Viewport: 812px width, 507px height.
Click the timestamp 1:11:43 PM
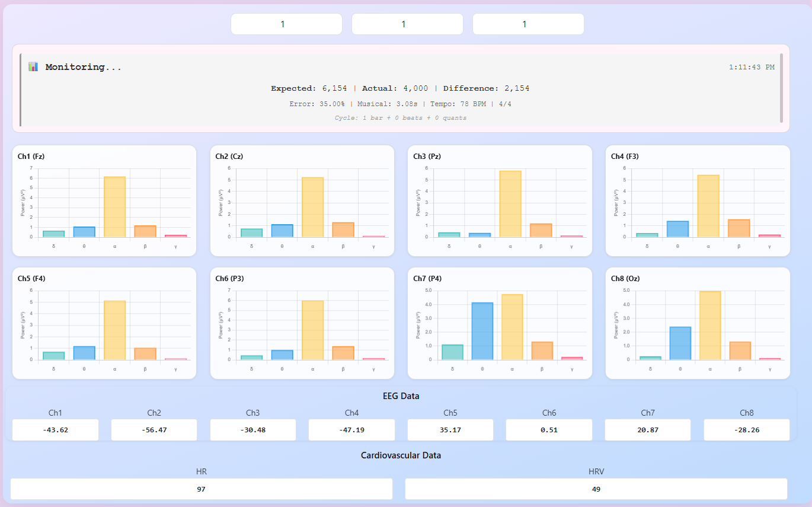(x=752, y=67)
